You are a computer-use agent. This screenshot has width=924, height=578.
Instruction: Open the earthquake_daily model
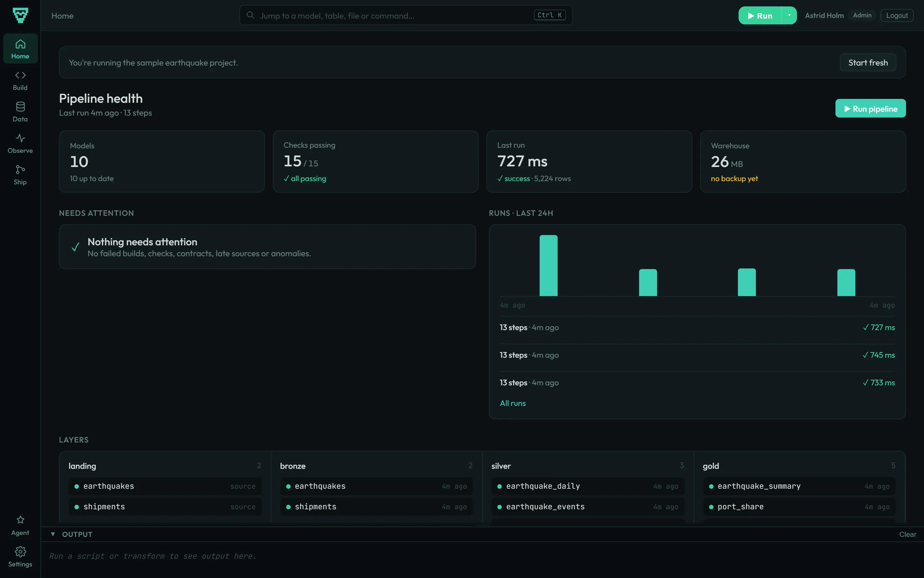(x=588, y=486)
